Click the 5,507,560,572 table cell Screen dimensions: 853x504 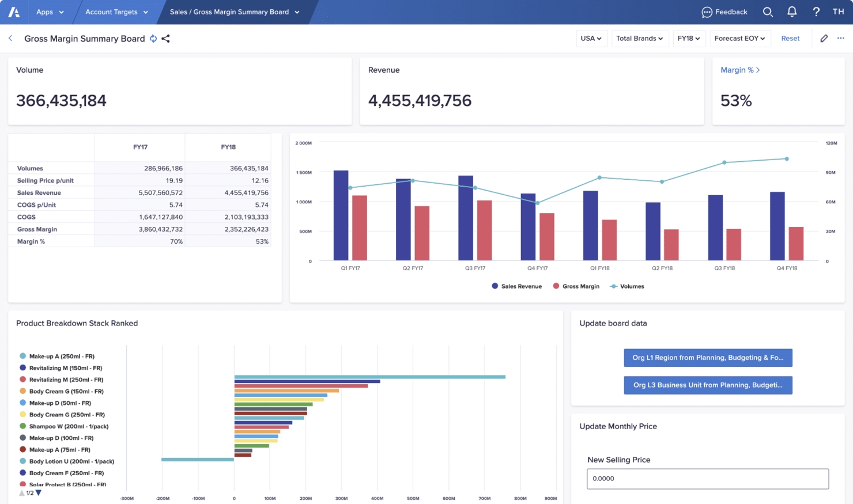pyautogui.click(x=140, y=193)
